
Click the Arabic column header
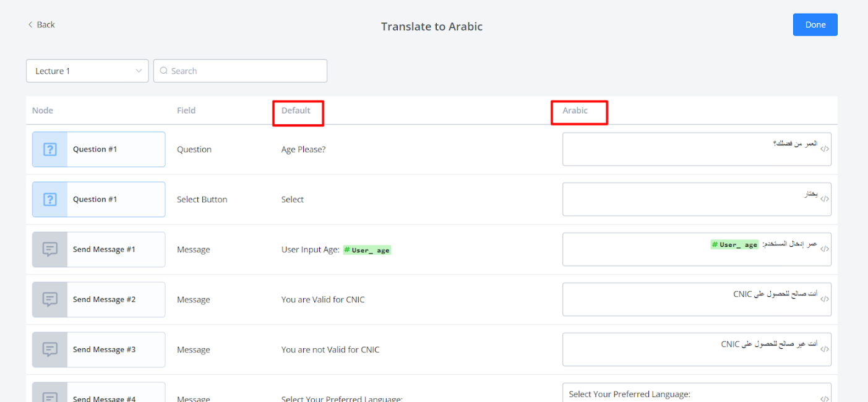pos(575,111)
